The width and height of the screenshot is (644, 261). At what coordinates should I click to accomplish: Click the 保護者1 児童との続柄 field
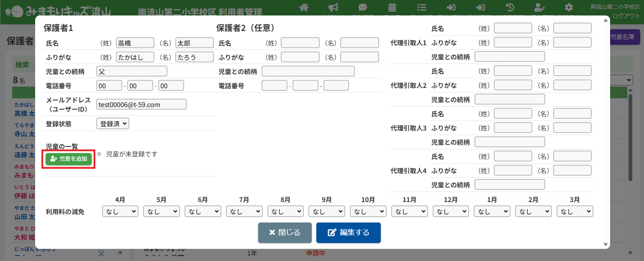131,71
